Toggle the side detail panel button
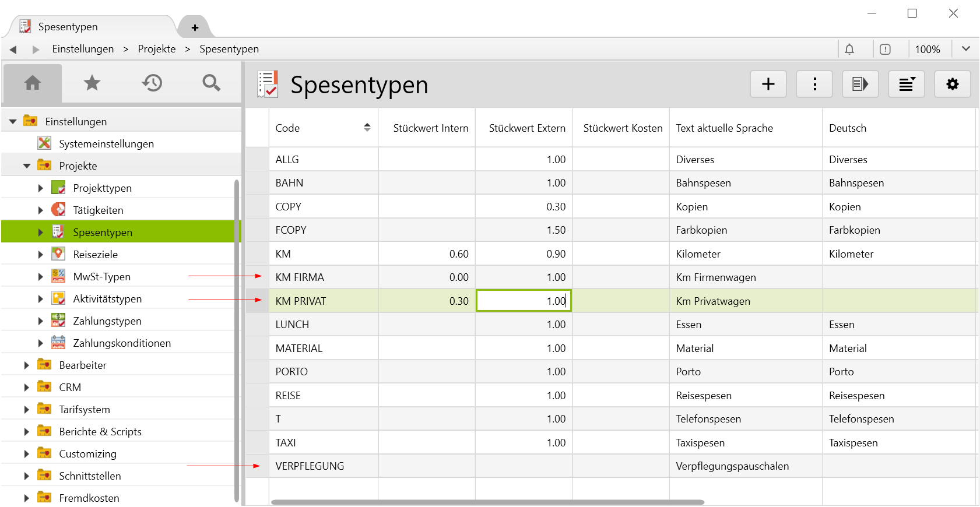 click(860, 85)
